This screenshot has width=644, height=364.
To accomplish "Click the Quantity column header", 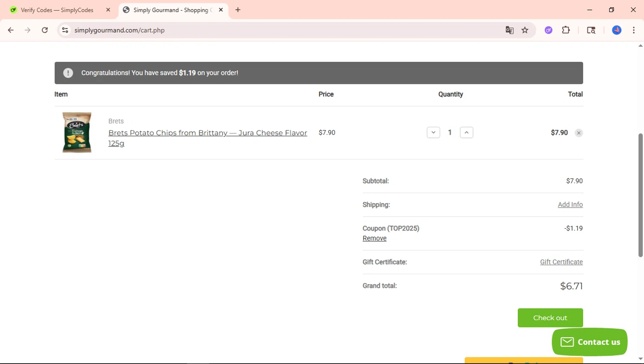I will 450,94.
